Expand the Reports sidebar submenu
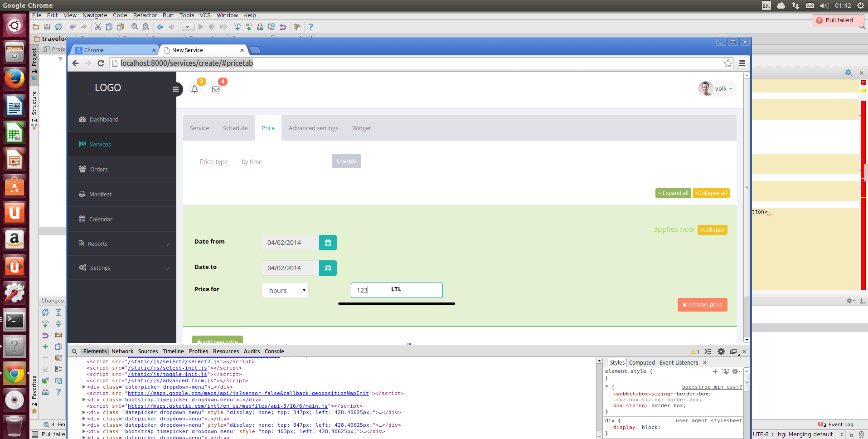This screenshot has height=439, width=868. coord(168,244)
